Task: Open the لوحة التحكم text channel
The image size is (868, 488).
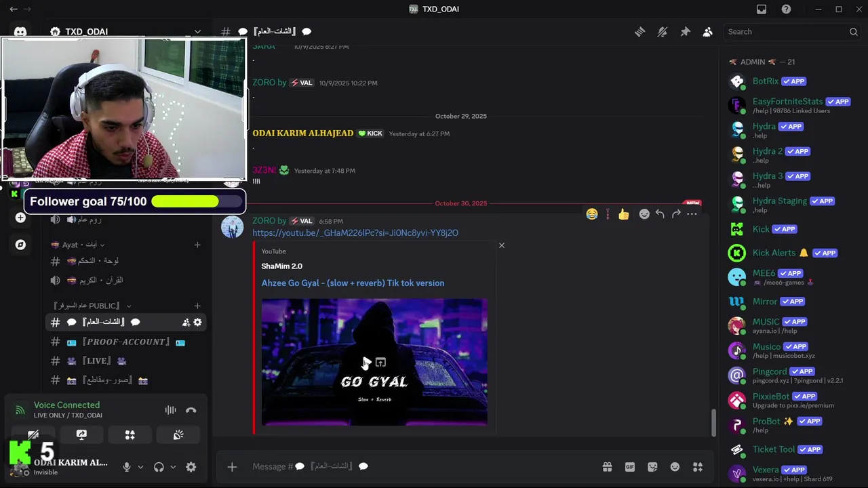Action: pyautogui.click(x=125, y=261)
